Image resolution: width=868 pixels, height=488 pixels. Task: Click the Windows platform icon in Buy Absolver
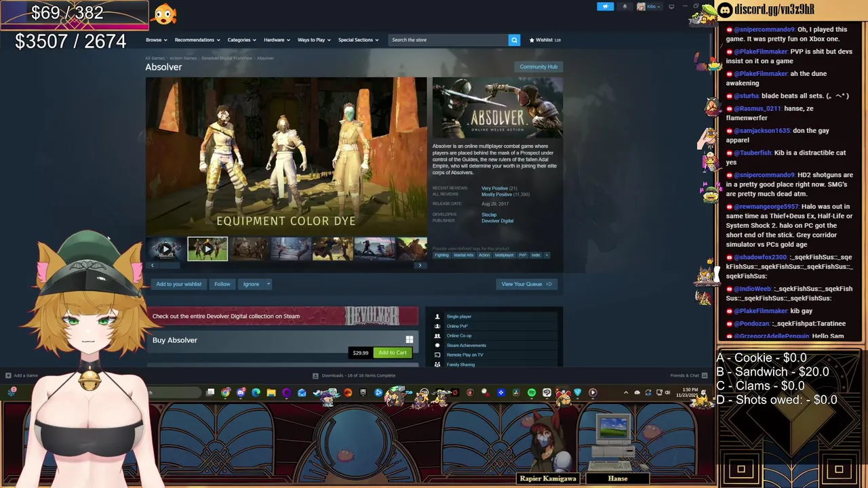(x=409, y=340)
